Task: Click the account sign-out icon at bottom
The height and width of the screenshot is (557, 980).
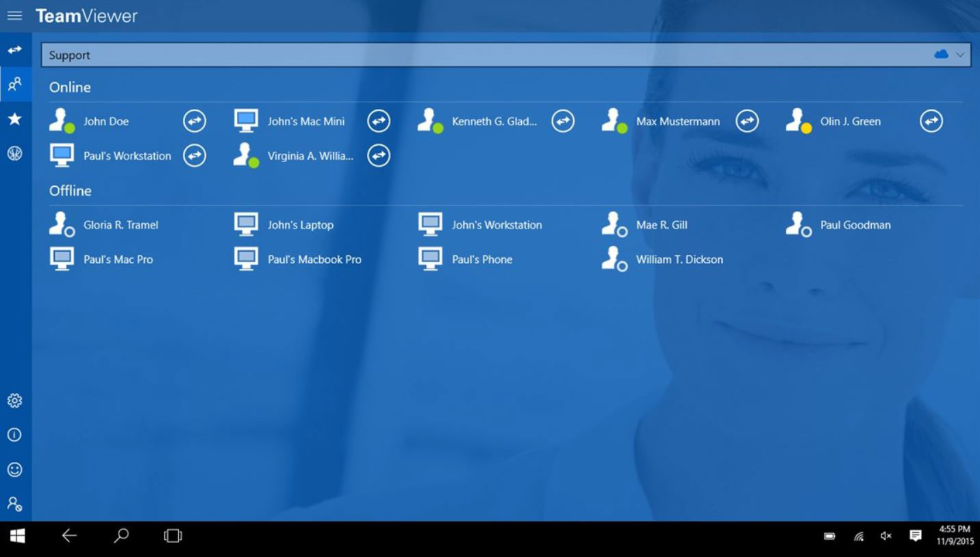Action: coord(14,504)
